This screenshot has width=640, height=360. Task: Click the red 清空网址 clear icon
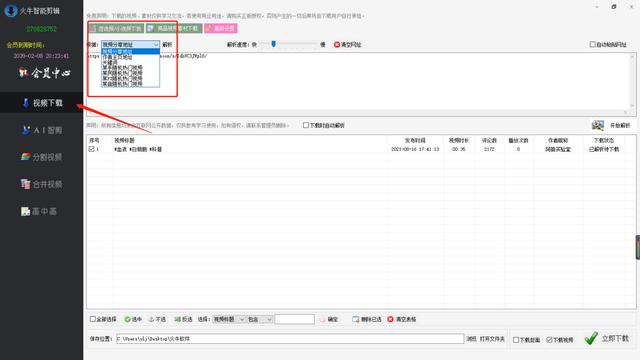pos(337,44)
